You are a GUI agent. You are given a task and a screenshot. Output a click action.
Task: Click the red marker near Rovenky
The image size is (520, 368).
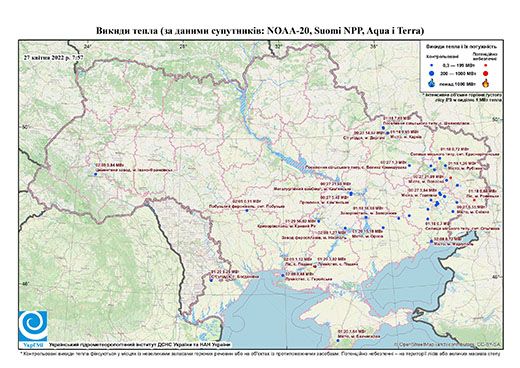[x=474, y=200]
